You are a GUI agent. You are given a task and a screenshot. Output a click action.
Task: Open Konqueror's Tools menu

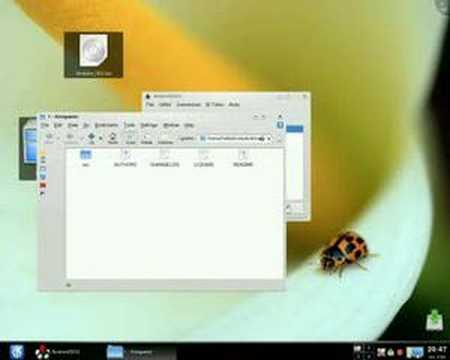coord(129,125)
